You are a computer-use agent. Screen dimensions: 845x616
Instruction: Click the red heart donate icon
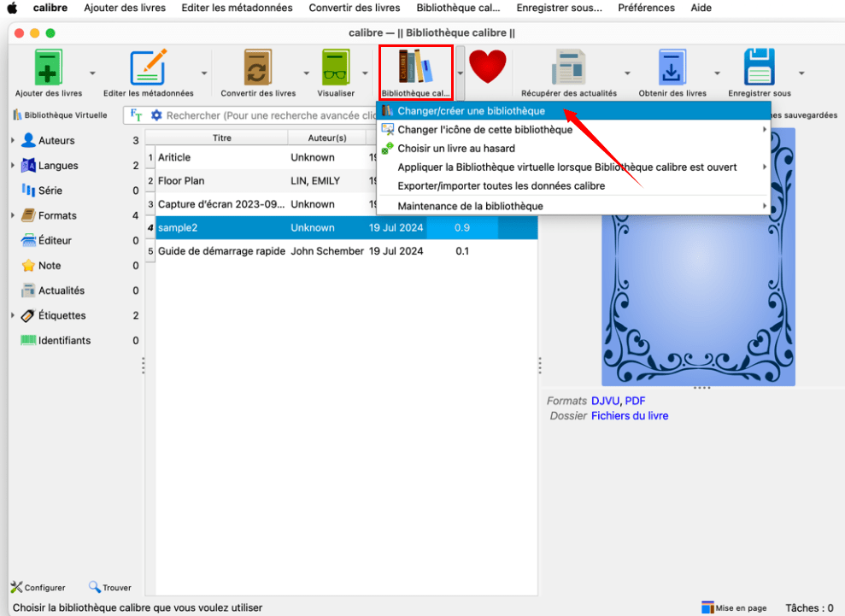tap(488, 66)
